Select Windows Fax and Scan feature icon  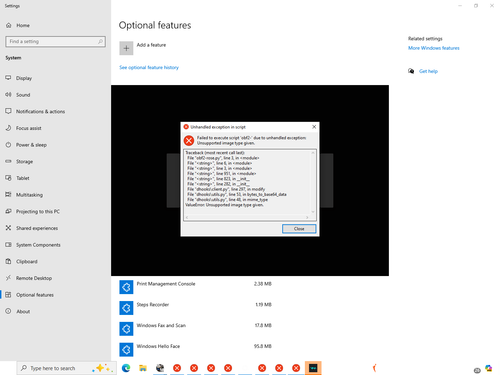point(126,329)
